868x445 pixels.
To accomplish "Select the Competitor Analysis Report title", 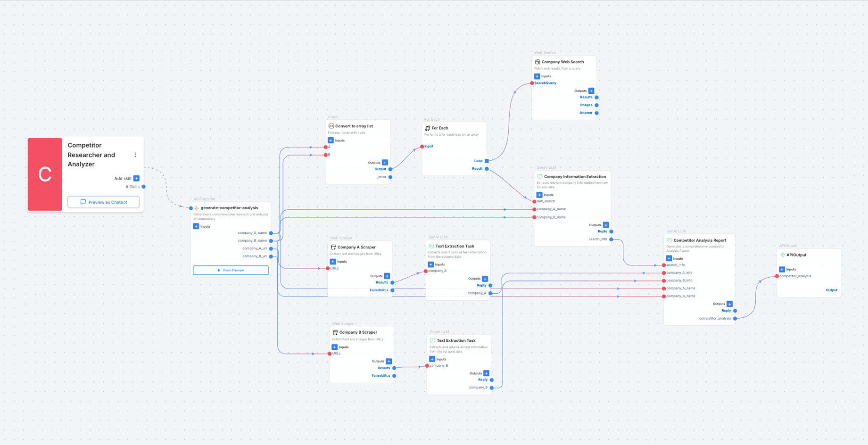I will tap(700, 240).
